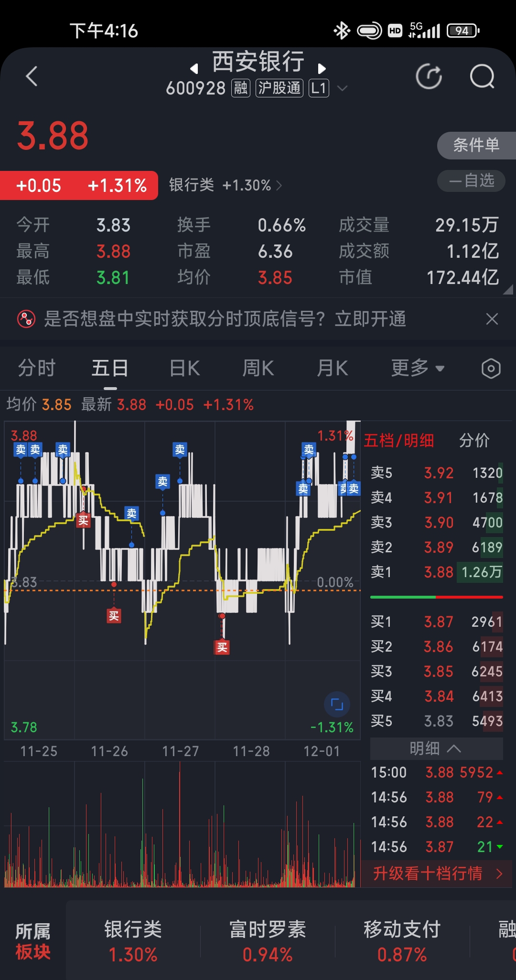516x980 pixels.
Task: Tap the 卖4 3.91 order row
Action: pyautogui.click(x=436, y=498)
